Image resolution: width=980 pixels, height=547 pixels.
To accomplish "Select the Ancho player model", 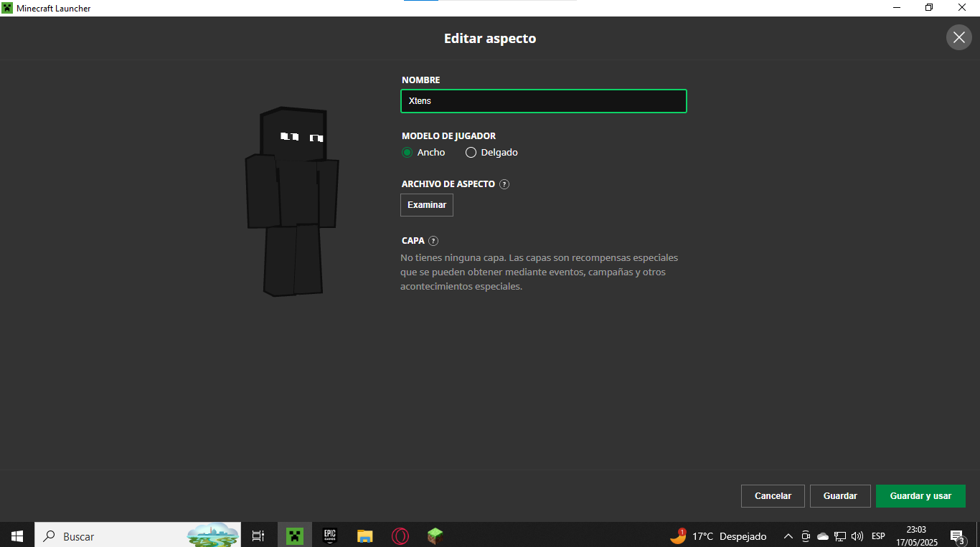I will click(407, 153).
